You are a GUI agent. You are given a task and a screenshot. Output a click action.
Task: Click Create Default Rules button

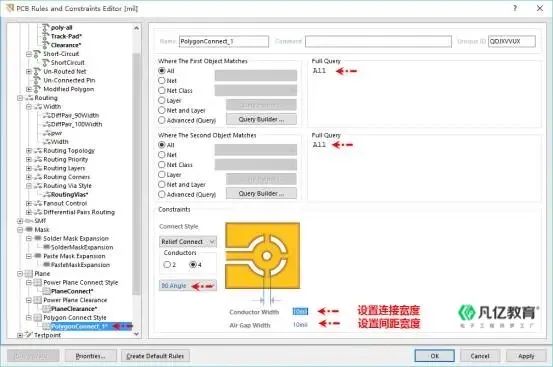click(x=155, y=356)
